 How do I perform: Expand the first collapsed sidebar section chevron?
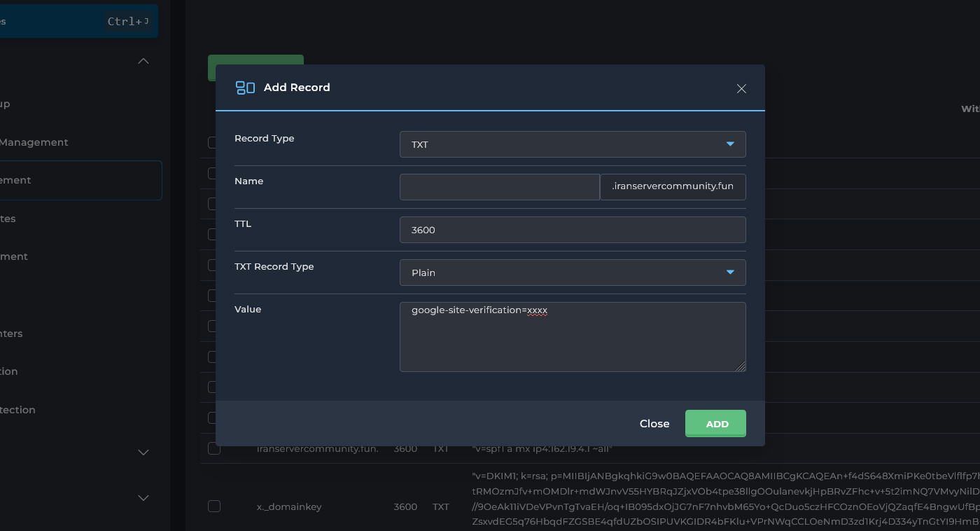tap(143, 453)
